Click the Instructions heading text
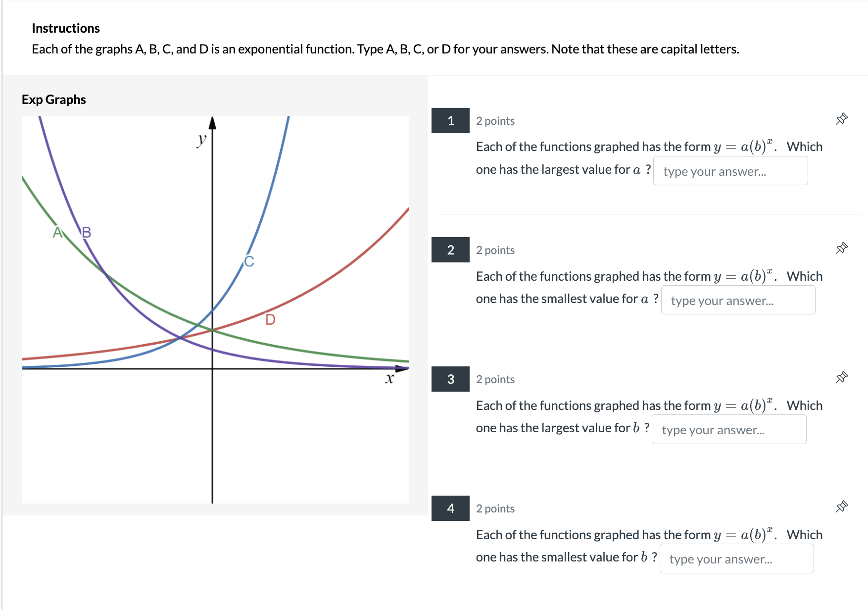The height and width of the screenshot is (610, 868). pos(65,28)
